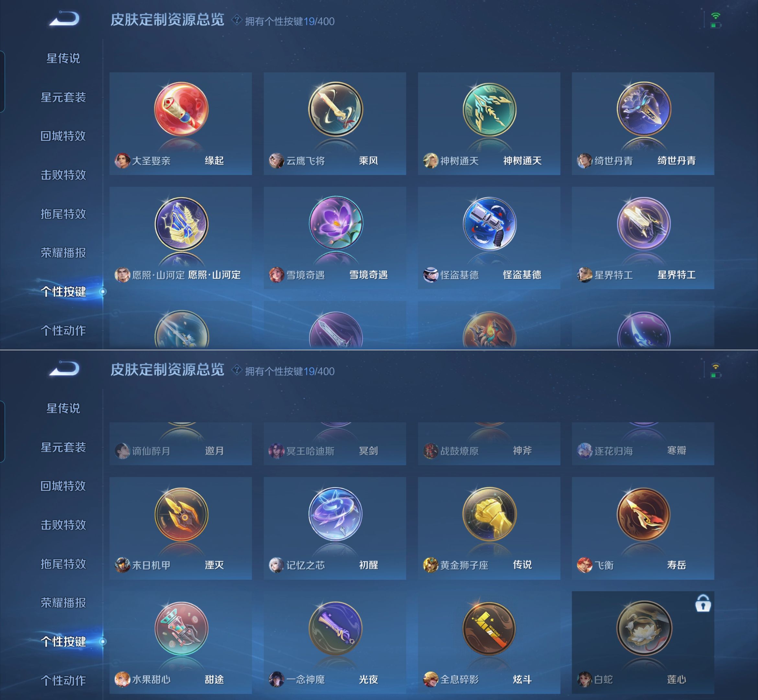Viewport: 758px width, 700px height.
Task: Choose the 怪盗基德 revolver icon
Action: pos(489,224)
